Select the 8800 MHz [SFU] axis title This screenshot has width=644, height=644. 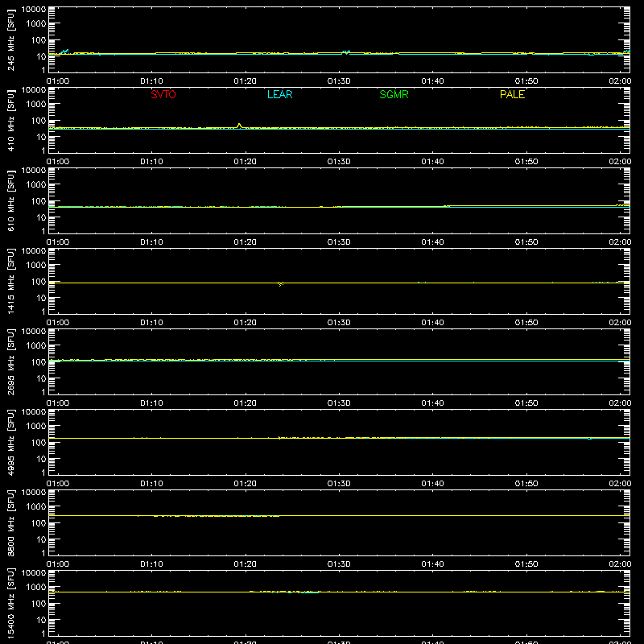pos(10,523)
